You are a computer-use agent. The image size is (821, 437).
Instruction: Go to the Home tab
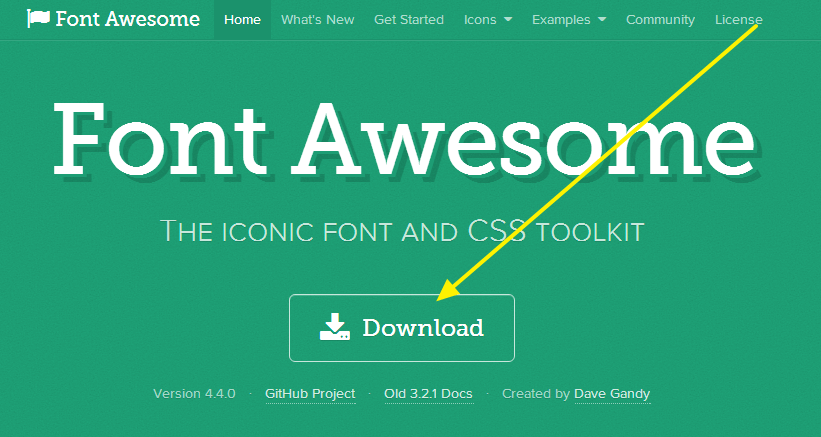pos(242,20)
